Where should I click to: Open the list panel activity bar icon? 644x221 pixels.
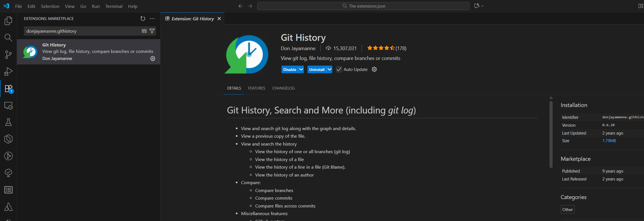coord(8,190)
